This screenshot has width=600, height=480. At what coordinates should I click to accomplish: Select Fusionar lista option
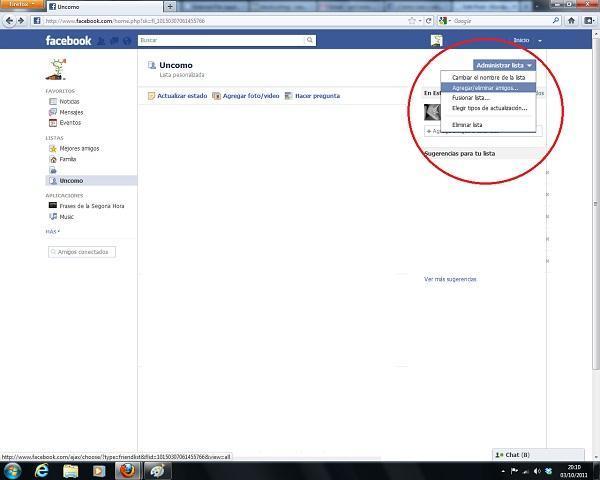[488, 98]
